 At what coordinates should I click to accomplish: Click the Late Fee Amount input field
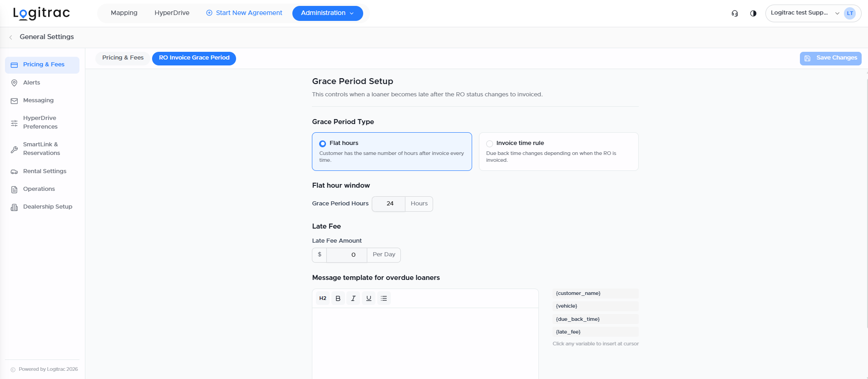[347, 255]
